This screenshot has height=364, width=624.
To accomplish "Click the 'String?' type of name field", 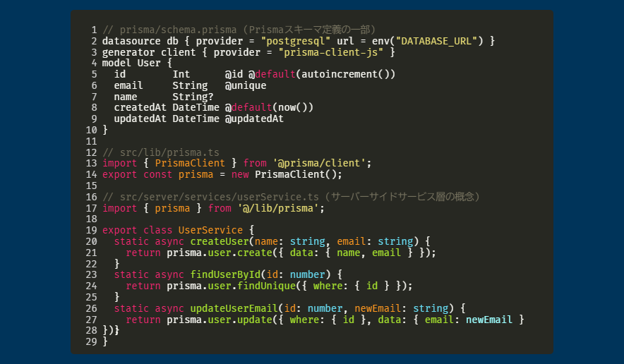I will pos(193,97).
